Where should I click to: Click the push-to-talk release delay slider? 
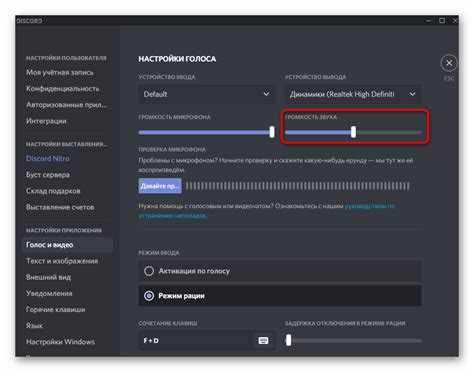coord(353,340)
